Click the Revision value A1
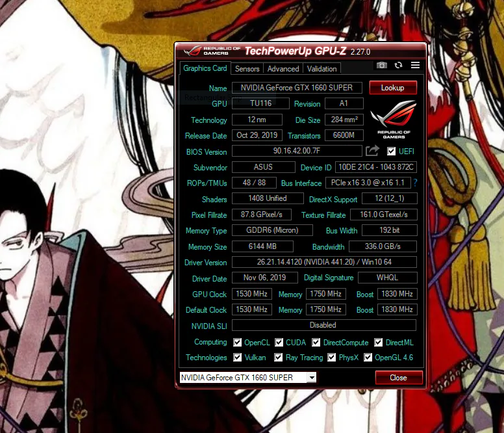Viewport: 504px width, 433px height. 344,103
